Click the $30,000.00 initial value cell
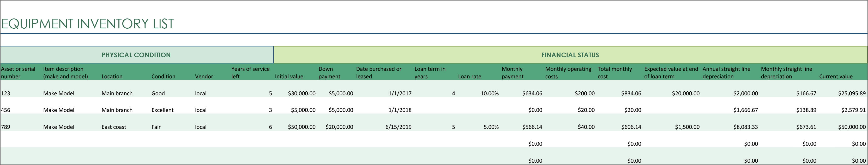This screenshot has height=165, width=868. click(x=302, y=93)
